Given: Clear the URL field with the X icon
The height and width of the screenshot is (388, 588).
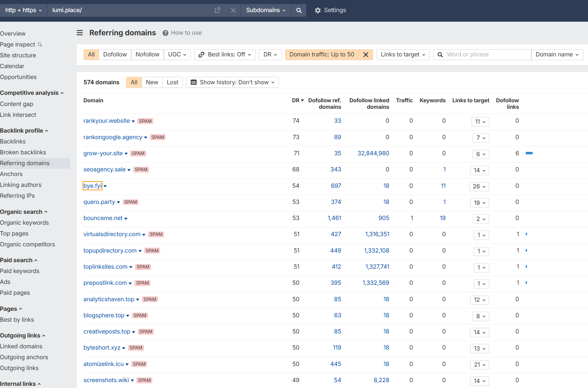Looking at the screenshot, I should pos(233,10).
